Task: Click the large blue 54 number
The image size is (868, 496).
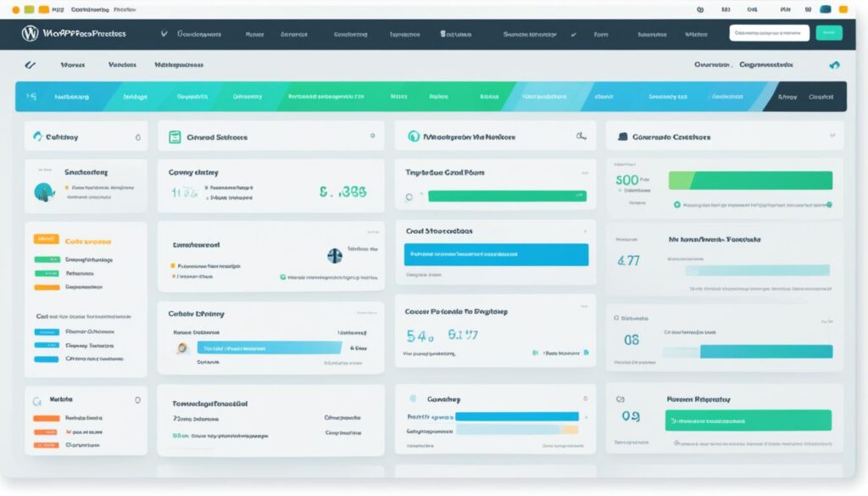Action: (x=420, y=336)
